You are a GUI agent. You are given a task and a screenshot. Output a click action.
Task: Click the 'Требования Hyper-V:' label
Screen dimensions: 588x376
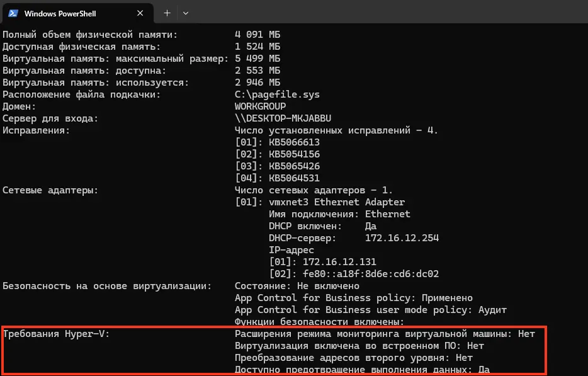coord(56,334)
